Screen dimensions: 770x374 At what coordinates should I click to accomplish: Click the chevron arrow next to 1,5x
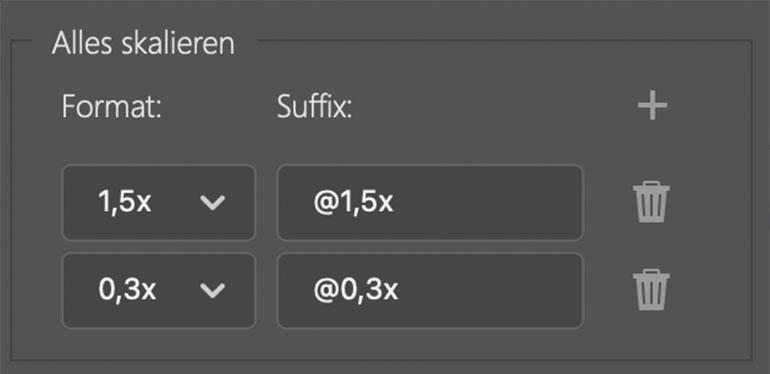(213, 203)
